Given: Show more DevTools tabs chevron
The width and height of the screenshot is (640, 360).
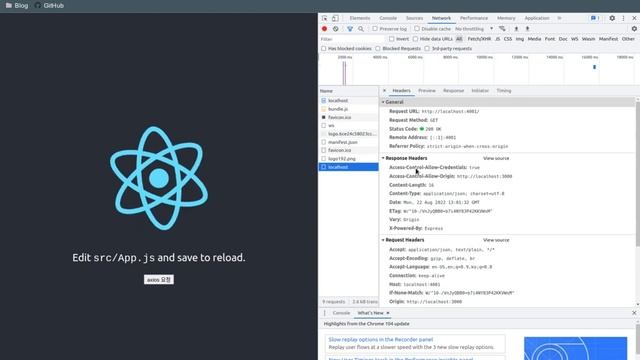Looking at the screenshot, I should (559, 18).
